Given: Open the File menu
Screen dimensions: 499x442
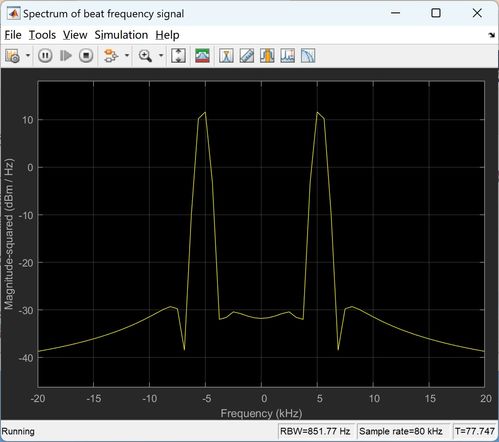Looking at the screenshot, I should pos(13,35).
